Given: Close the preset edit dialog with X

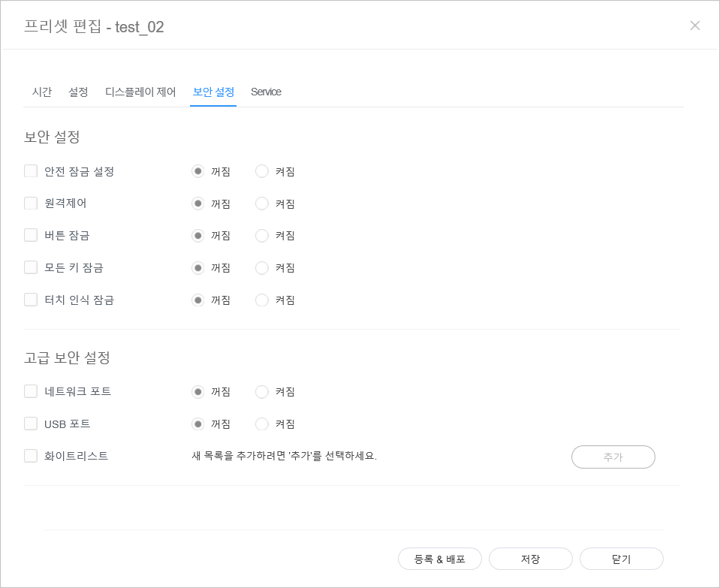Looking at the screenshot, I should point(694,26).
